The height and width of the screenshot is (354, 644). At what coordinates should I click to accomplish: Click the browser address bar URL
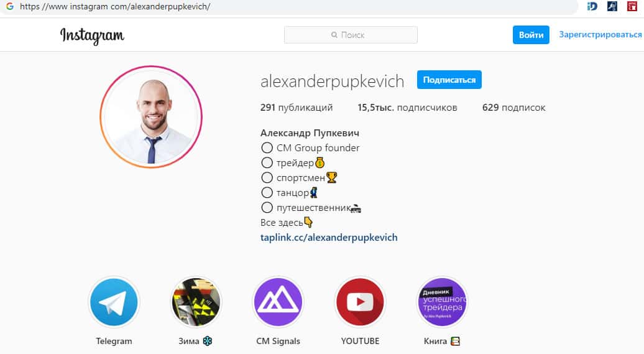[x=115, y=7]
